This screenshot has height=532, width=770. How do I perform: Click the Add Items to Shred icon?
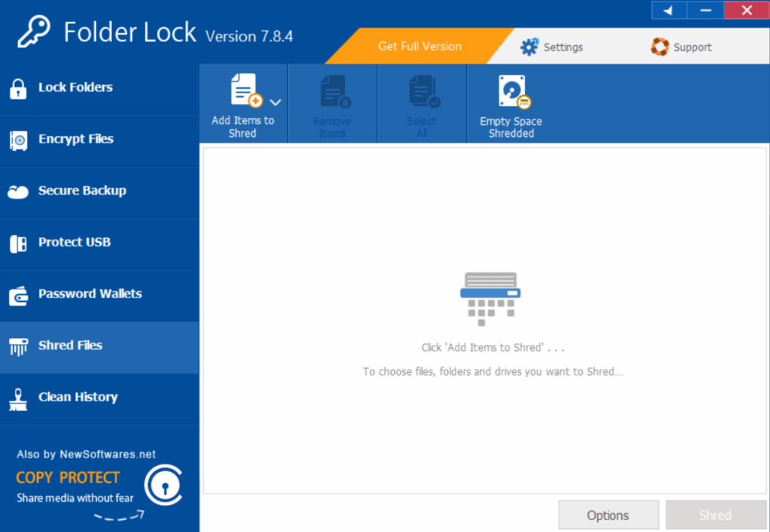[247, 90]
